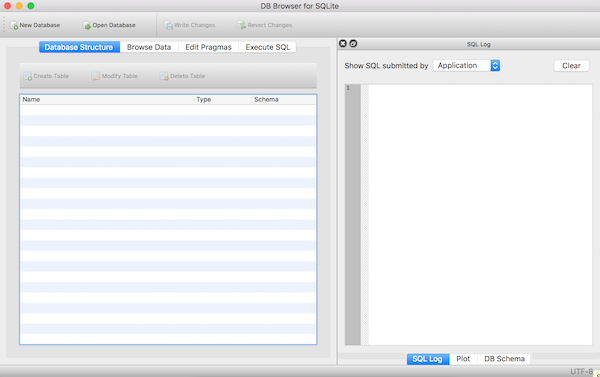Image resolution: width=600 pixels, height=377 pixels.
Task: Clear the SQL log
Action: [571, 66]
